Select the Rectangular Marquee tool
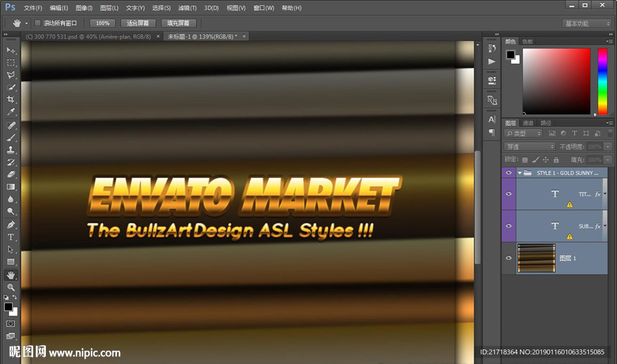Image resolution: width=617 pixels, height=364 pixels. (x=11, y=63)
